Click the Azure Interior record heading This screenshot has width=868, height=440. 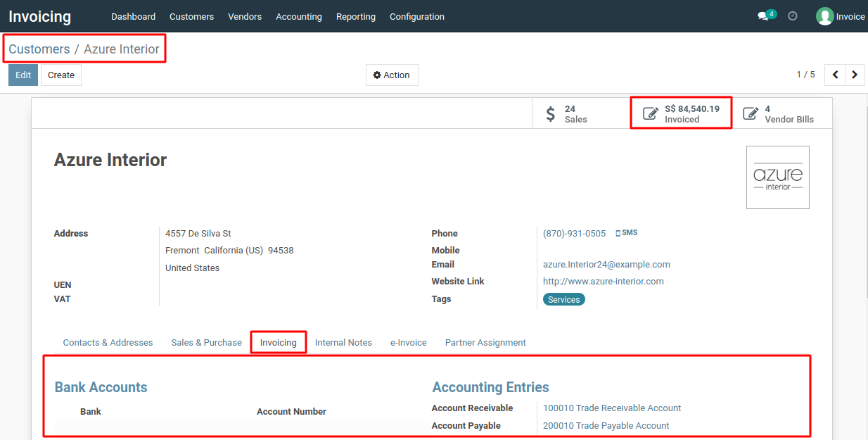(110, 160)
